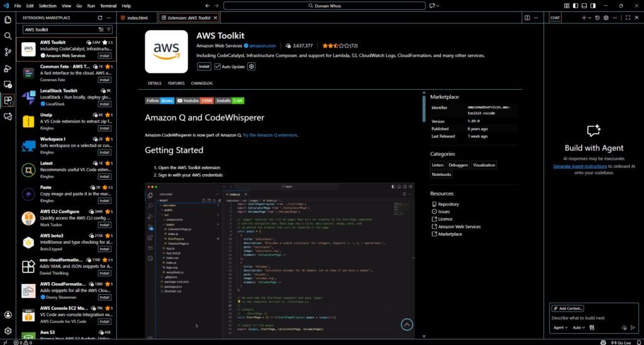Viewport: 644px width, 345px height.
Task: Open Copilot status icon in status bar
Action: [x=603, y=342]
